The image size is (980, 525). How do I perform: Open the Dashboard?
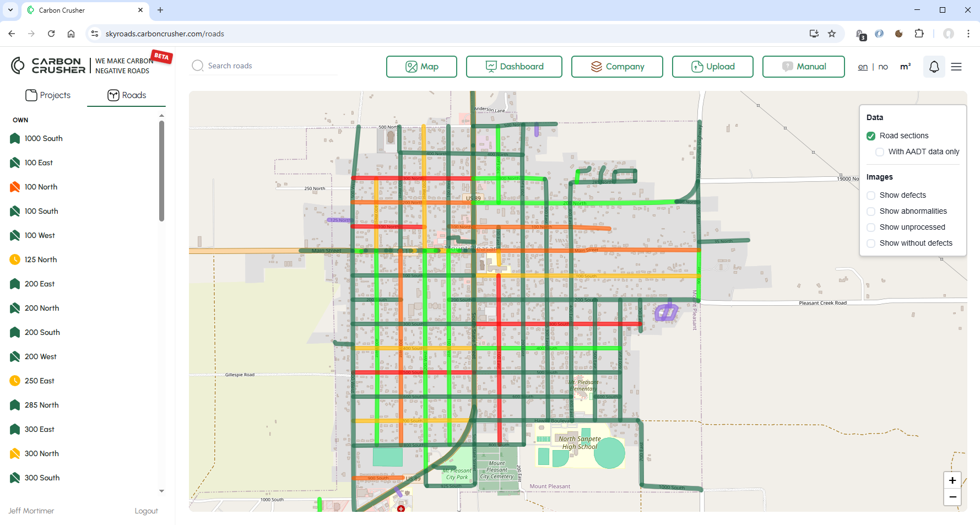click(x=514, y=67)
